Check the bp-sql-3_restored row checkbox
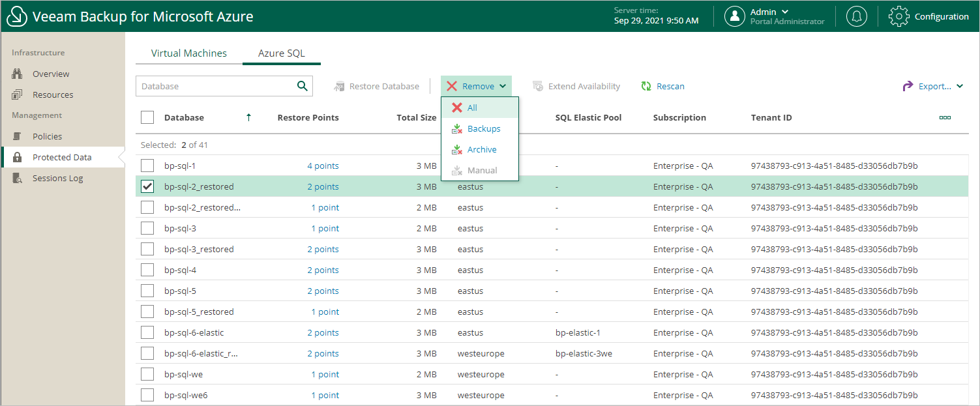Image resolution: width=980 pixels, height=406 pixels. 147,249
